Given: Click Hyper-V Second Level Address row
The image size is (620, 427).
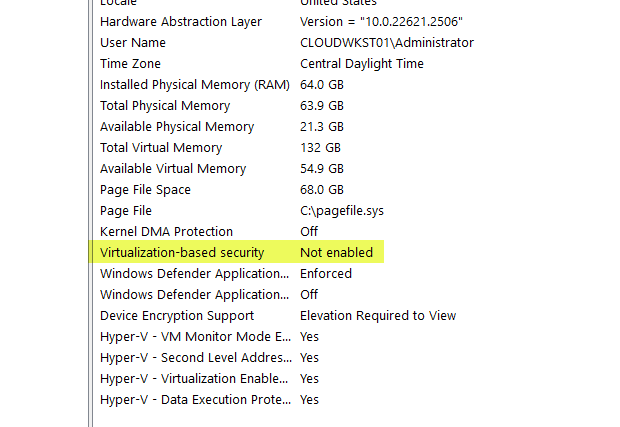Looking at the screenshot, I should click(195, 358).
